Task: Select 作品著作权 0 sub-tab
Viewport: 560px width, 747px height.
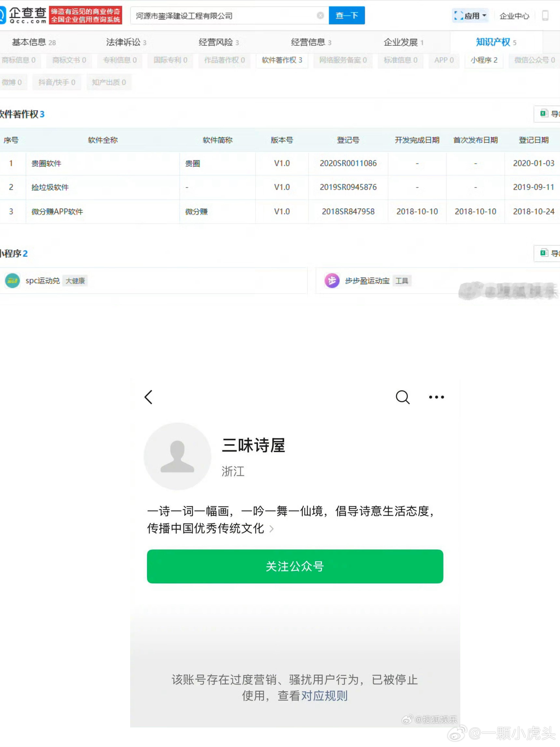Action: (225, 60)
